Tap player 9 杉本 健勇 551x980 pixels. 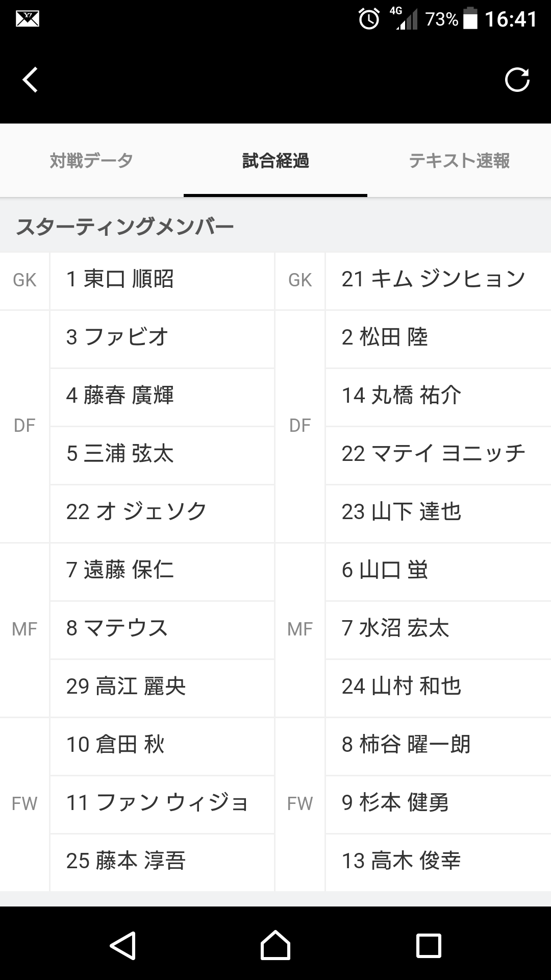pos(438,804)
